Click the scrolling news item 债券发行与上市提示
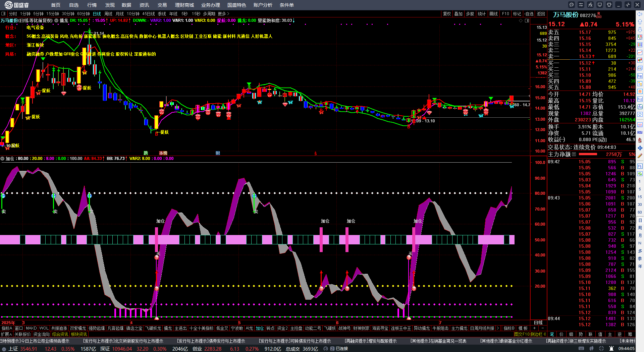The width and height of the screenshot is (644, 352). [211, 341]
